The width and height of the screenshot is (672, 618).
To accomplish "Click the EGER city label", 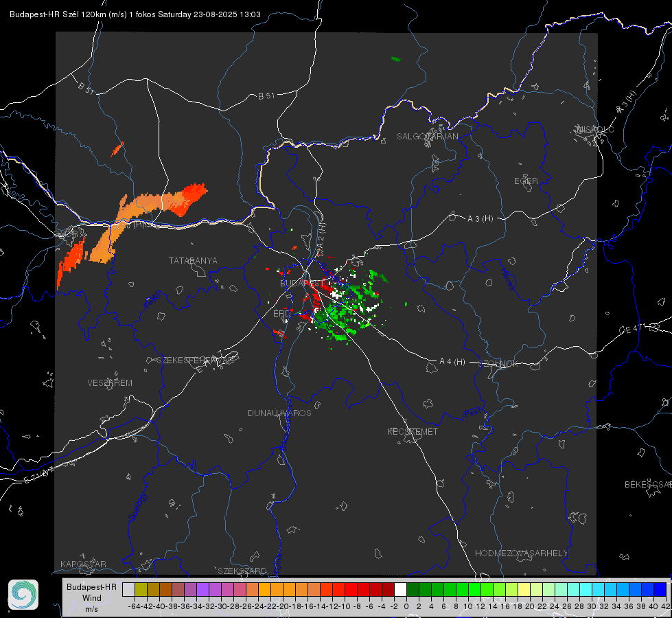I will 526,181.
